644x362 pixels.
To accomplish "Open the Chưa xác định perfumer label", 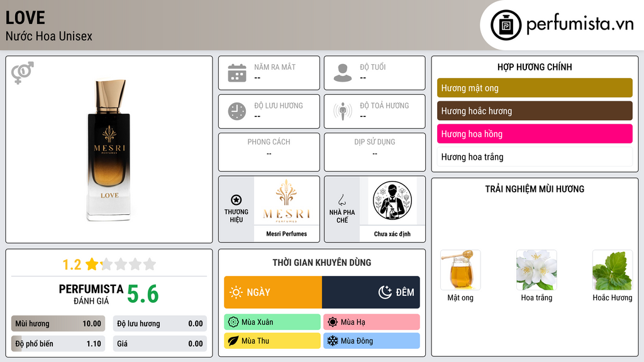I will coord(392,234).
